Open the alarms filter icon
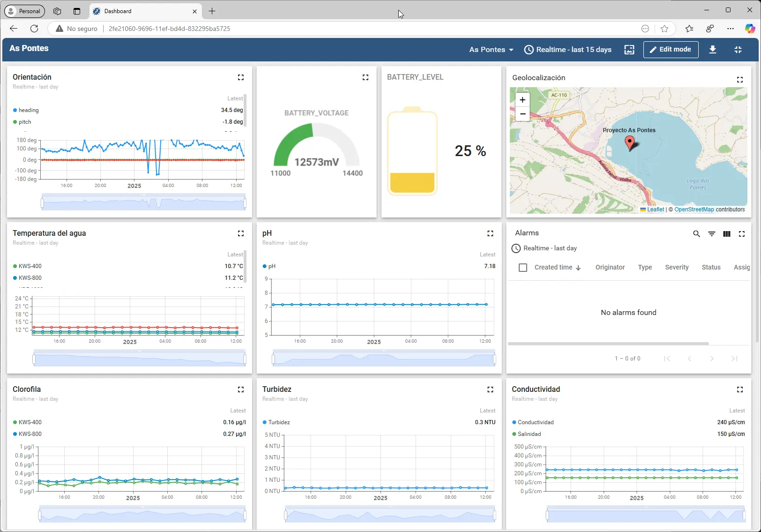This screenshot has height=532, width=761. [x=711, y=234]
